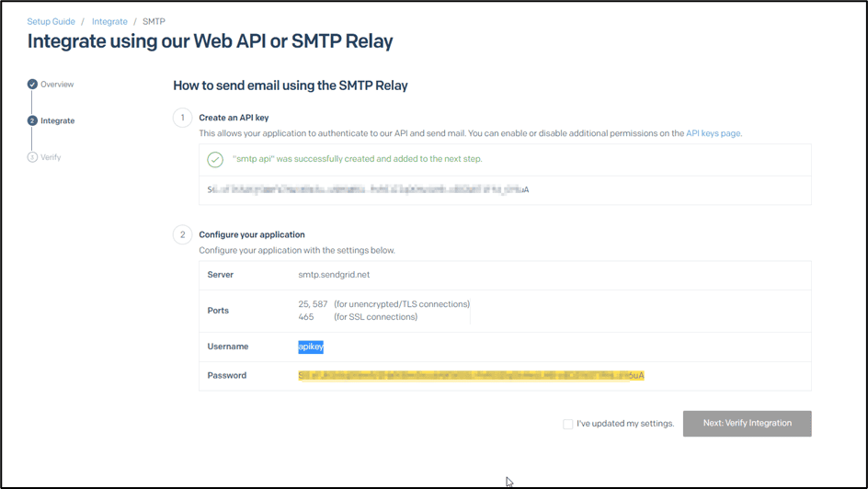Screen dimensions: 868x489
Task: Click the "smtp api" was successfully created message
Action: [x=357, y=159]
